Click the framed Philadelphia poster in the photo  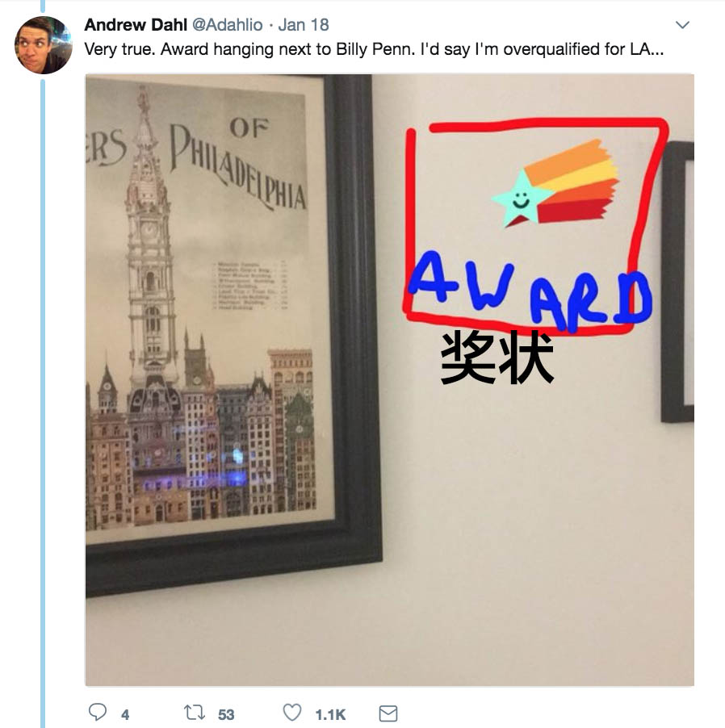[x=233, y=334]
